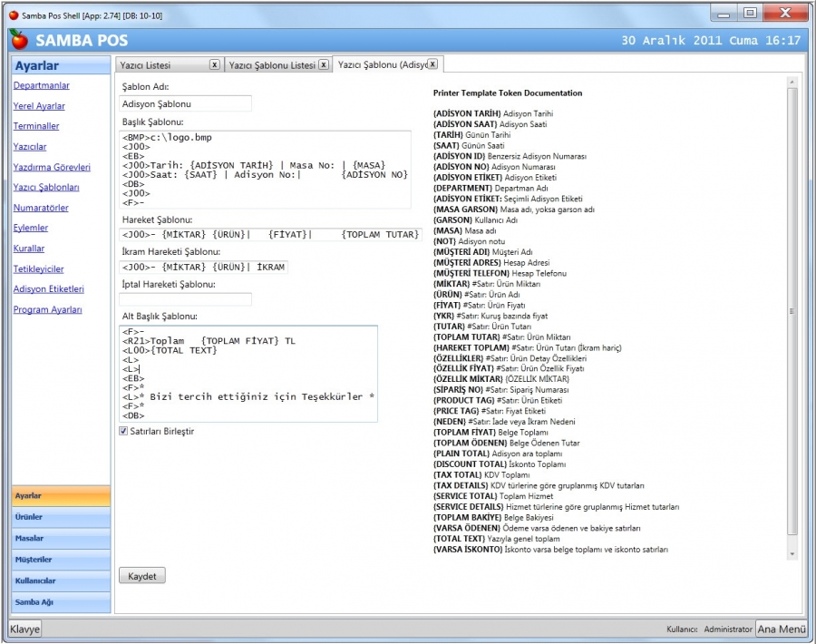The image size is (816, 644).
Task: Click the token documentation scrollbar up arrow
Action: pos(792,82)
